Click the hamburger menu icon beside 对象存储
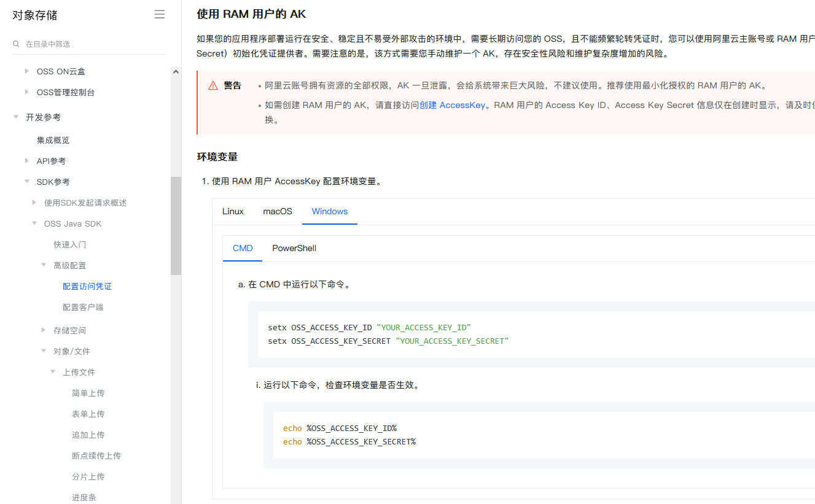Screen dimensions: 815x504 (160, 15)
